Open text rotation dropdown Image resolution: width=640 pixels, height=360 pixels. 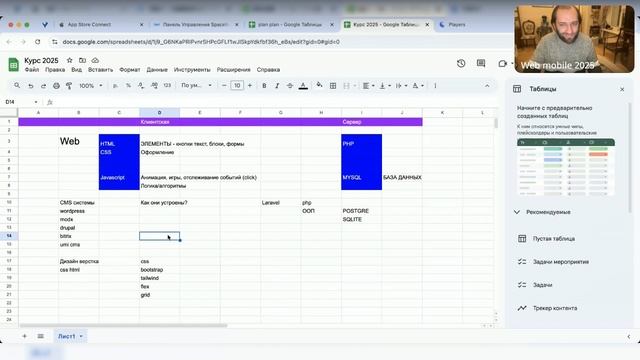point(418,86)
